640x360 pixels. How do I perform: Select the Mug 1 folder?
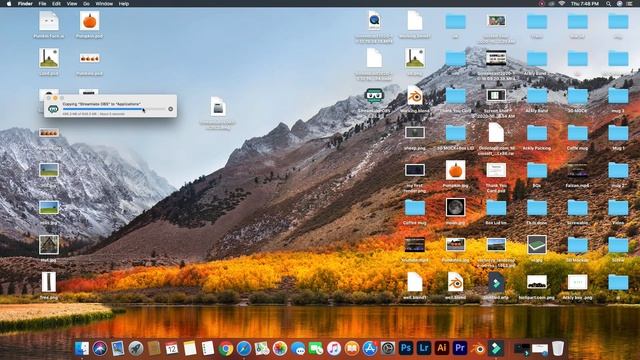pos(618,133)
